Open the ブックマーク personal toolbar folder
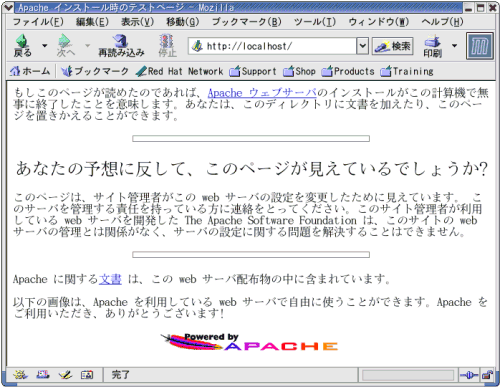Image resolution: width=500 pixels, height=387 pixels. coord(95,71)
